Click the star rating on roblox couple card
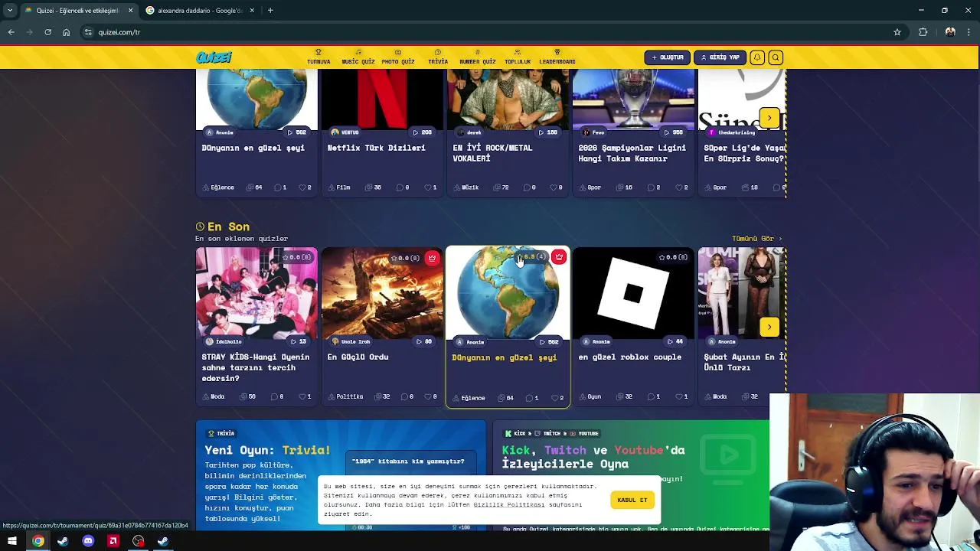 [x=673, y=258]
